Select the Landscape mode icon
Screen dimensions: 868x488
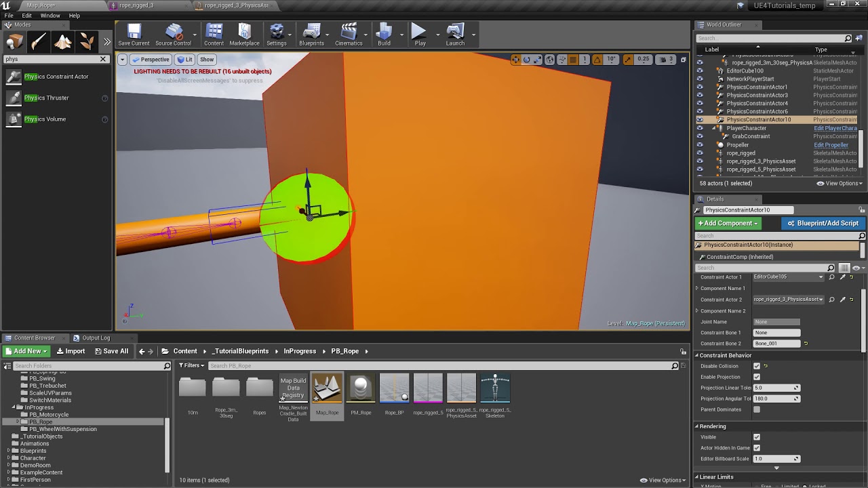[62, 42]
